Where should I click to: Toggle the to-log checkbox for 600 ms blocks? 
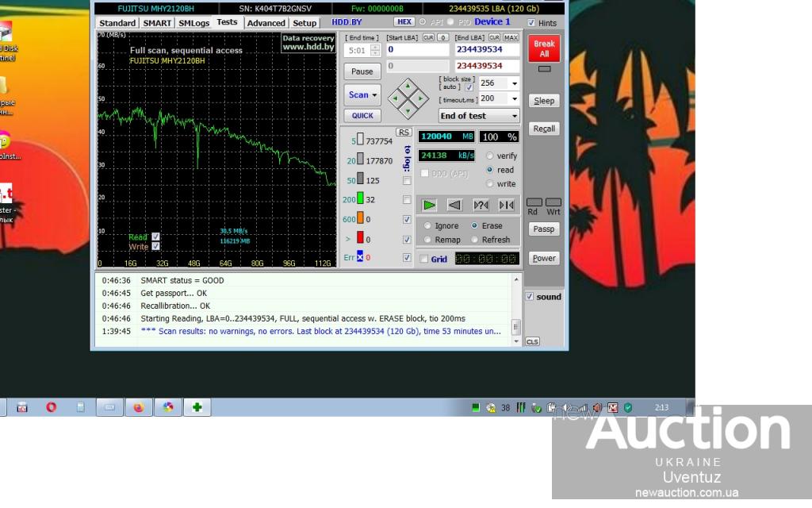point(407,219)
